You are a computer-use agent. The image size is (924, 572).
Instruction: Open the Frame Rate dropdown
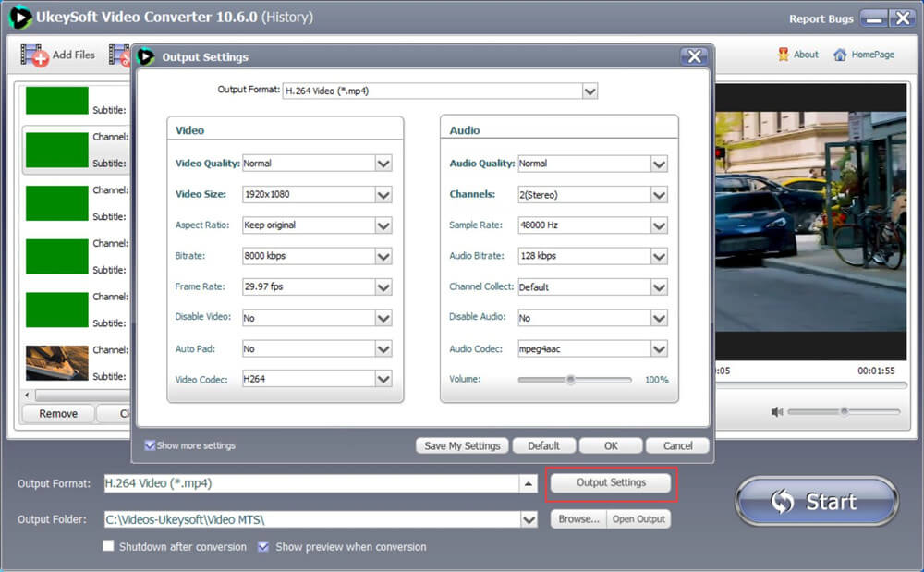pos(317,286)
